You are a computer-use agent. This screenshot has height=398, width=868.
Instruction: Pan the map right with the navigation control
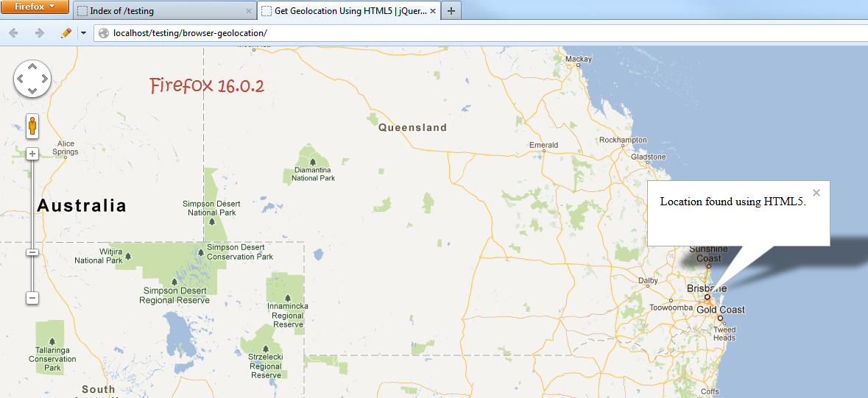coord(44,79)
